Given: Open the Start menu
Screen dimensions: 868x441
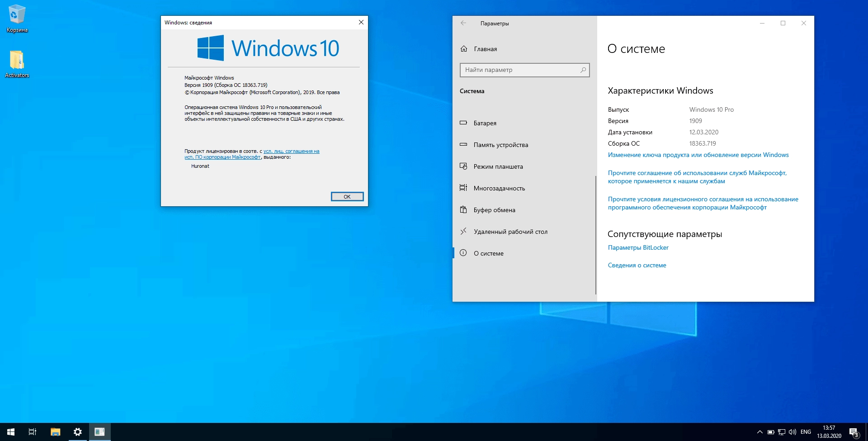Looking at the screenshot, I should [11, 432].
